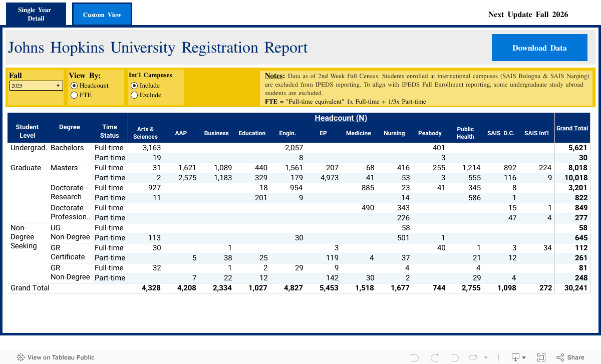The width and height of the screenshot is (601, 364).
Task: Click the 4,973 EP part-time cell
Action: (x=329, y=178)
